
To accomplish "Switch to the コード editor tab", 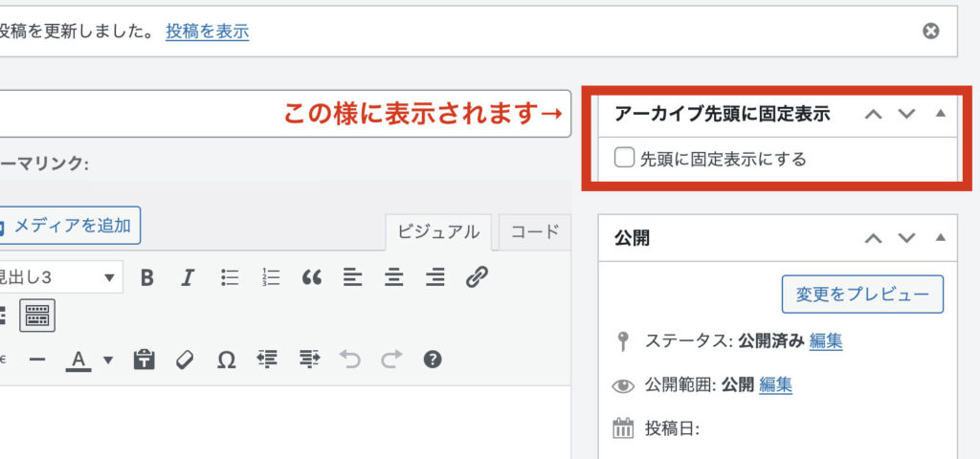I will pos(535,232).
